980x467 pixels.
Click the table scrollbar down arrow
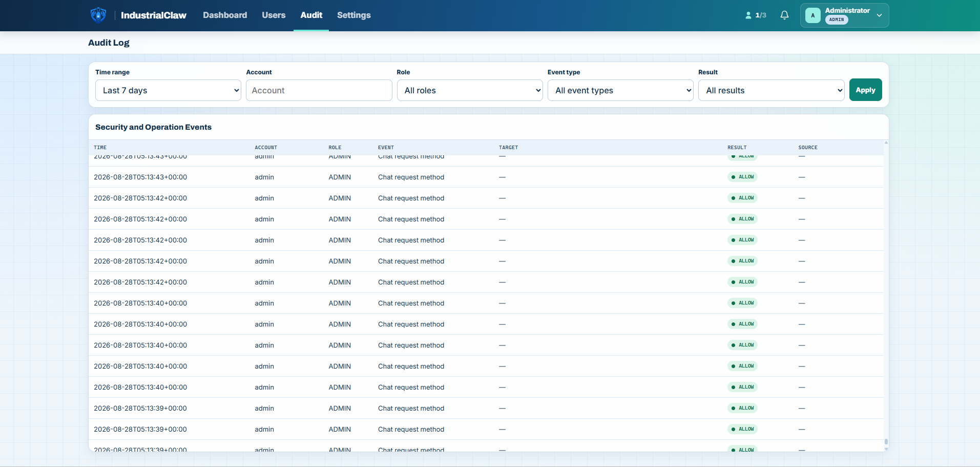click(x=886, y=449)
